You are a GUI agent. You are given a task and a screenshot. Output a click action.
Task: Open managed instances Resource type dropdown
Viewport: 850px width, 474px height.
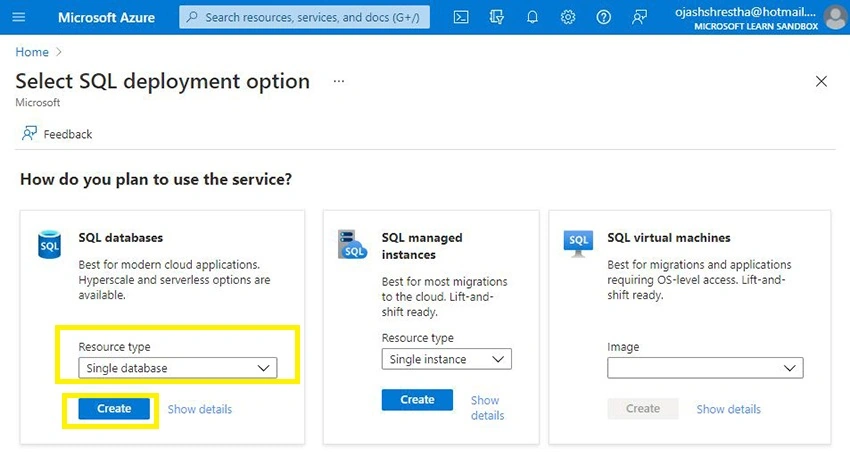[x=447, y=359]
